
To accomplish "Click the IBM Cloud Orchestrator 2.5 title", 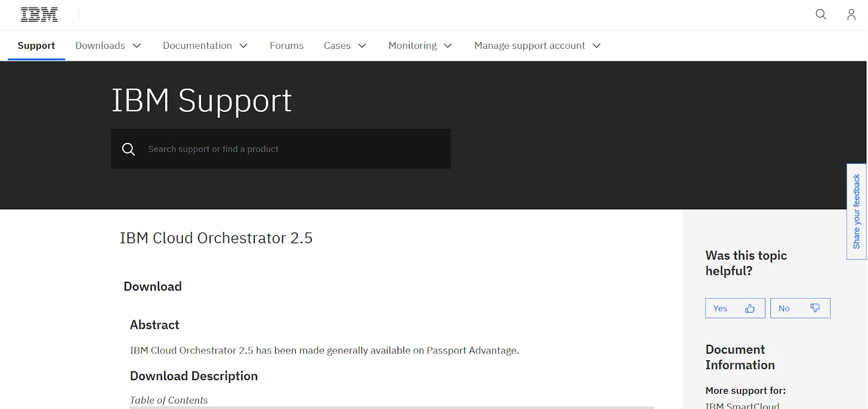I will 216,238.
